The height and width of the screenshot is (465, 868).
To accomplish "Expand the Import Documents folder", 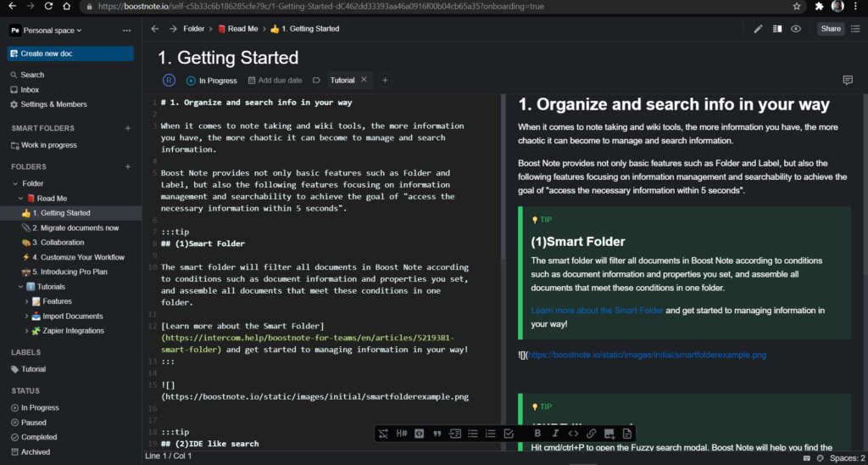I will (26, 317).
